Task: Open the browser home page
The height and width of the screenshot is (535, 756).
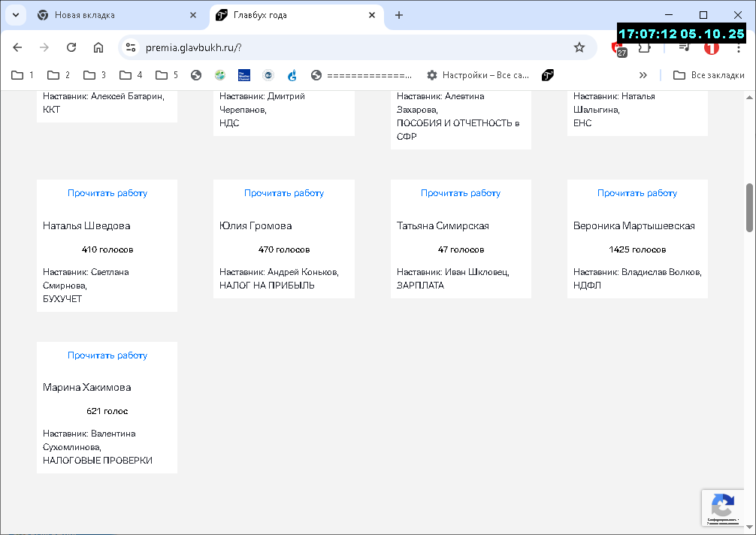Action: pos(98,47)
